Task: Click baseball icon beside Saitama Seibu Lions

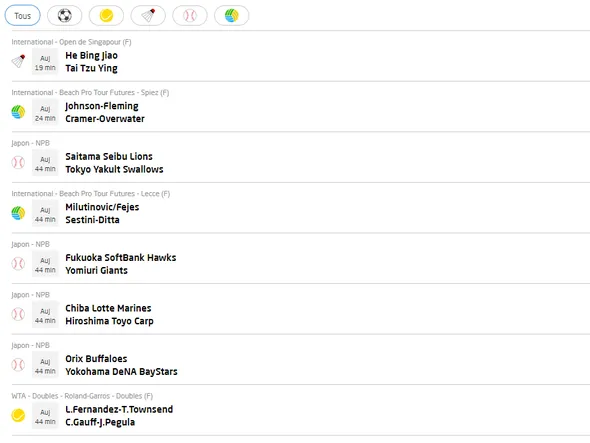Action: point(18,163)
